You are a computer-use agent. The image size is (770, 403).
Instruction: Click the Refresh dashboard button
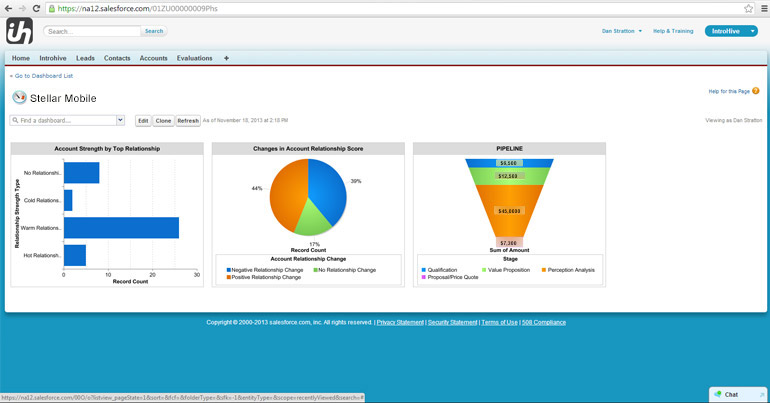pyautogui.click(x=188, y=121)
